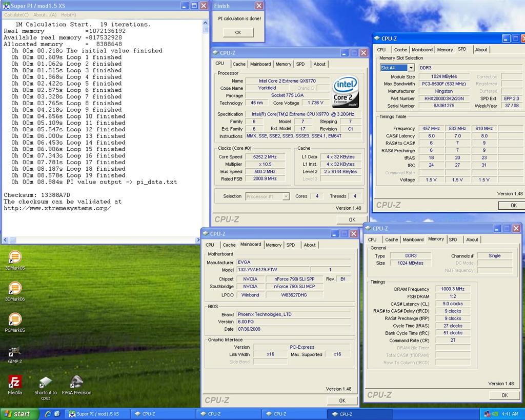This screenshot has width=525, height=420.
Task: Click the About tab in the Memory CPU-Z window
Action: [472, 239]
